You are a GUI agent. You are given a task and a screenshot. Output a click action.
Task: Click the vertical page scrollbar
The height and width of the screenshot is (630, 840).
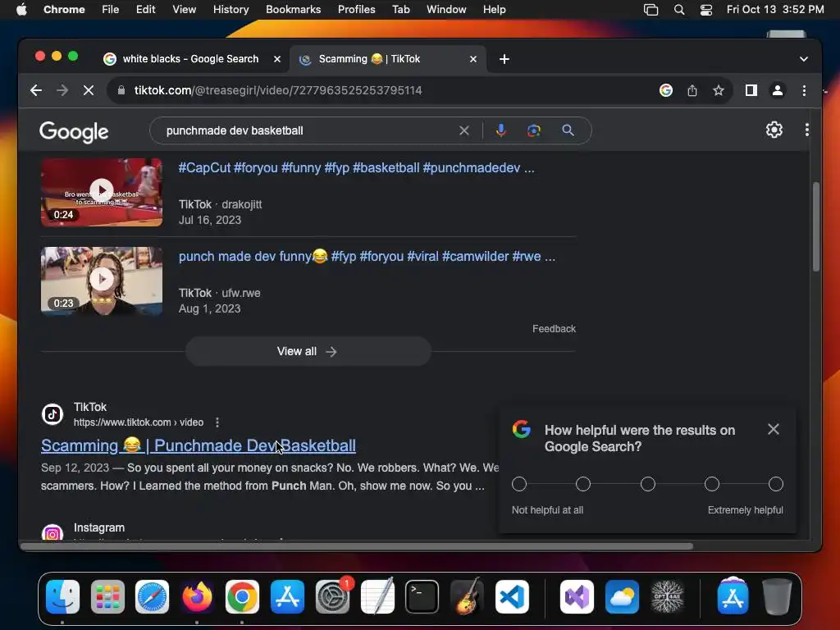(816, 227)
